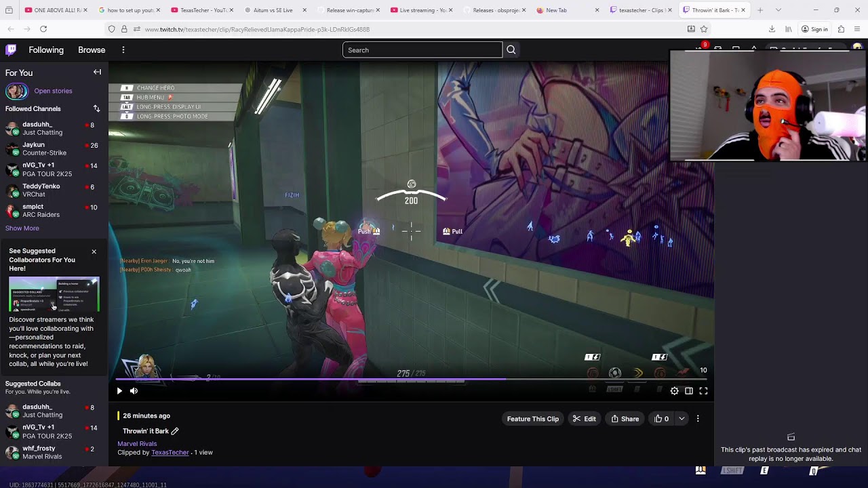This screenshot has height=488, width=868.
Task: Open a new browser tab
Action: (760, 10)
